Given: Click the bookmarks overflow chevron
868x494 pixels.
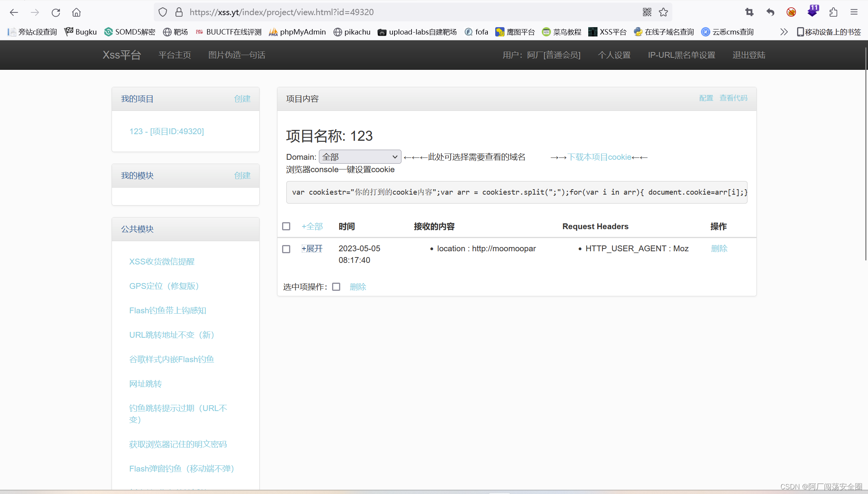Looking at the screenshot, I should 784,32.
